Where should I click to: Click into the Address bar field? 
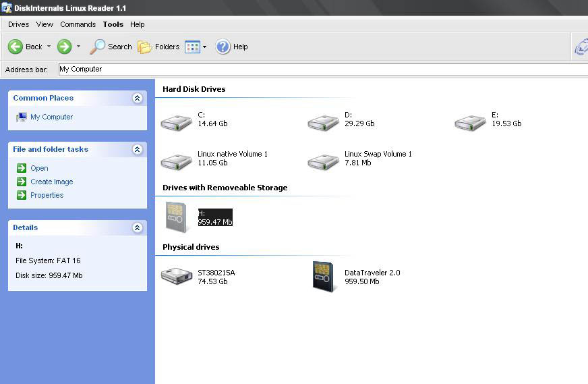(x=322, y=69)
